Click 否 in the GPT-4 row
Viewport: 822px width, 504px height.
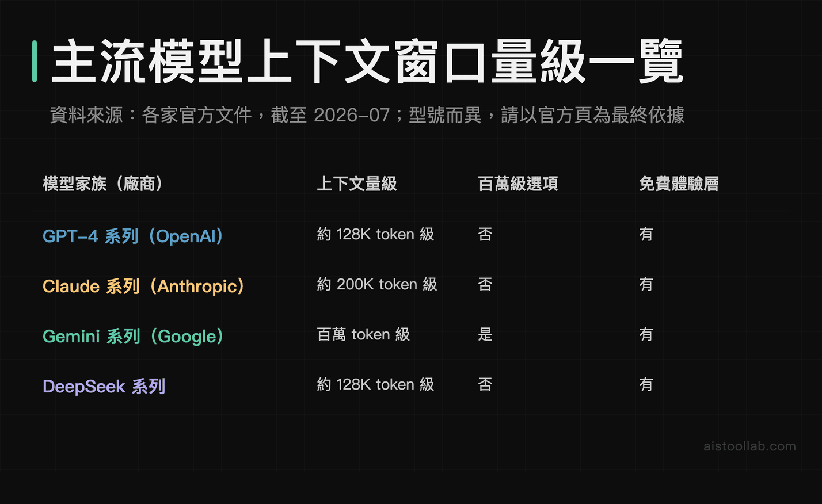(485, 234)
